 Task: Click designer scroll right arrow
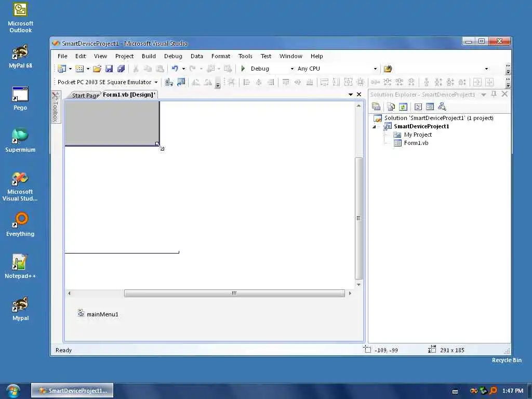click(x=350, y=293)
